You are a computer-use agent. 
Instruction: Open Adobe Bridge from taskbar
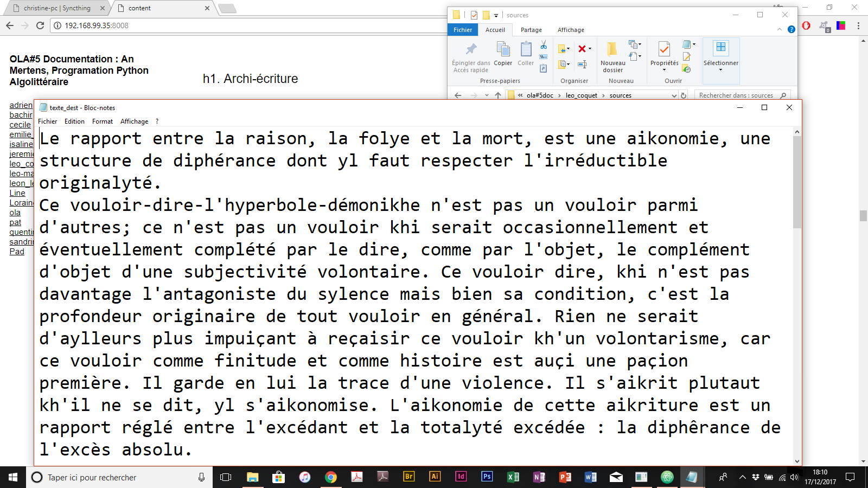tap(409, 477)
